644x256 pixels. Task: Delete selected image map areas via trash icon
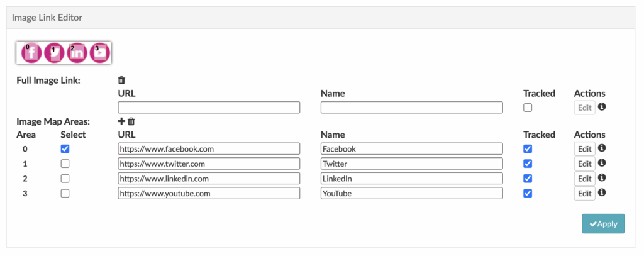click(131, 121)
